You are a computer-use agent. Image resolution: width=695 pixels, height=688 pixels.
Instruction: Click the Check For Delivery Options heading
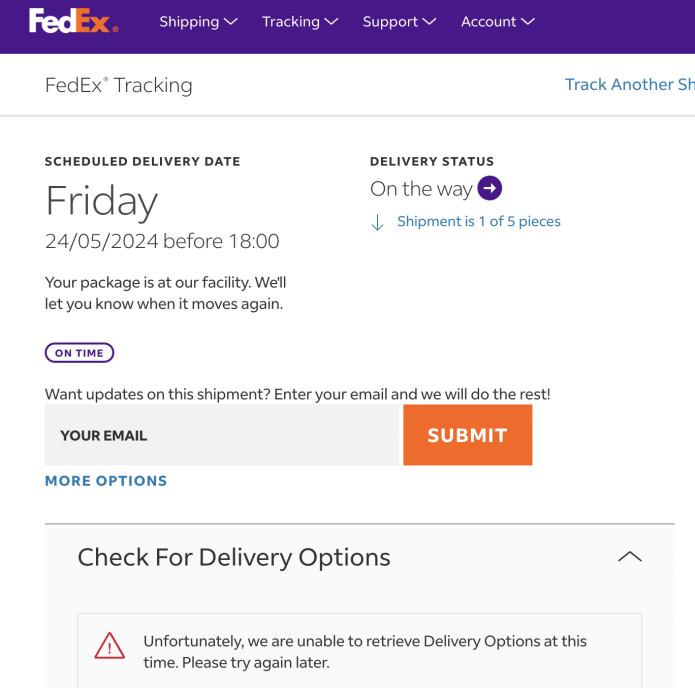234,557
